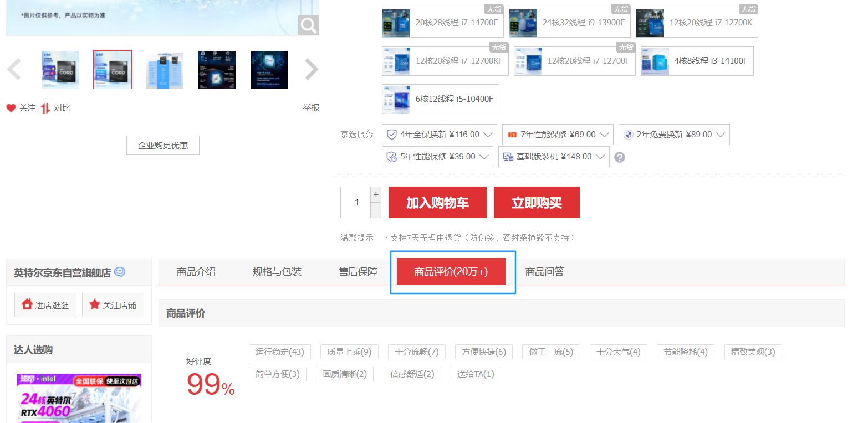Increase quantity with the plus stepper

tap(376, 195)
